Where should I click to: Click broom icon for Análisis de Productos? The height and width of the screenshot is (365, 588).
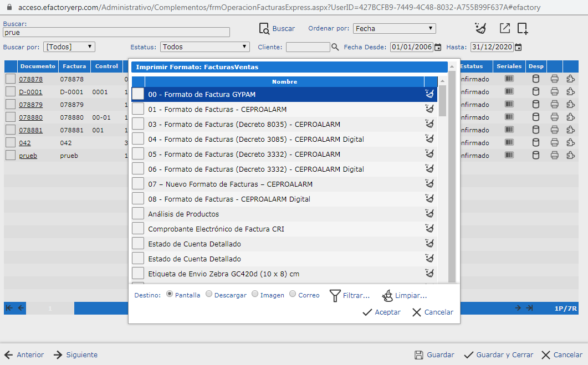click(430, 213)
